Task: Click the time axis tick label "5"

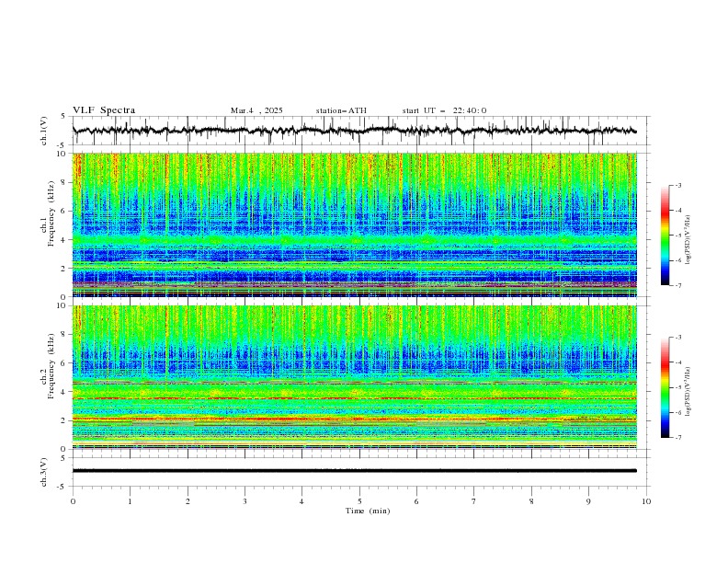Action: tap(359, 501)
